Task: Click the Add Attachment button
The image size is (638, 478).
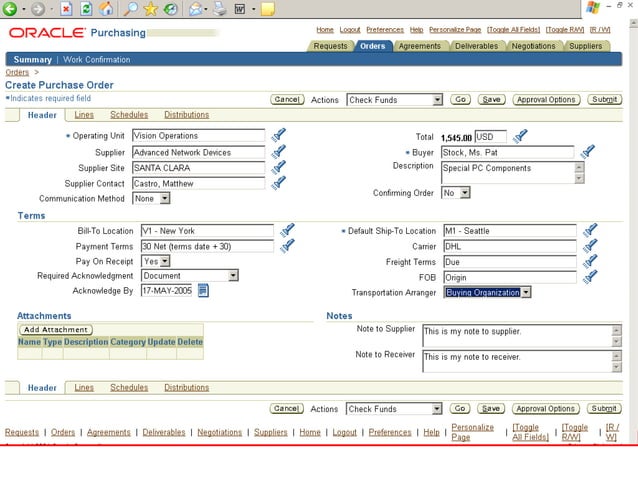Action: coord(55,329)
